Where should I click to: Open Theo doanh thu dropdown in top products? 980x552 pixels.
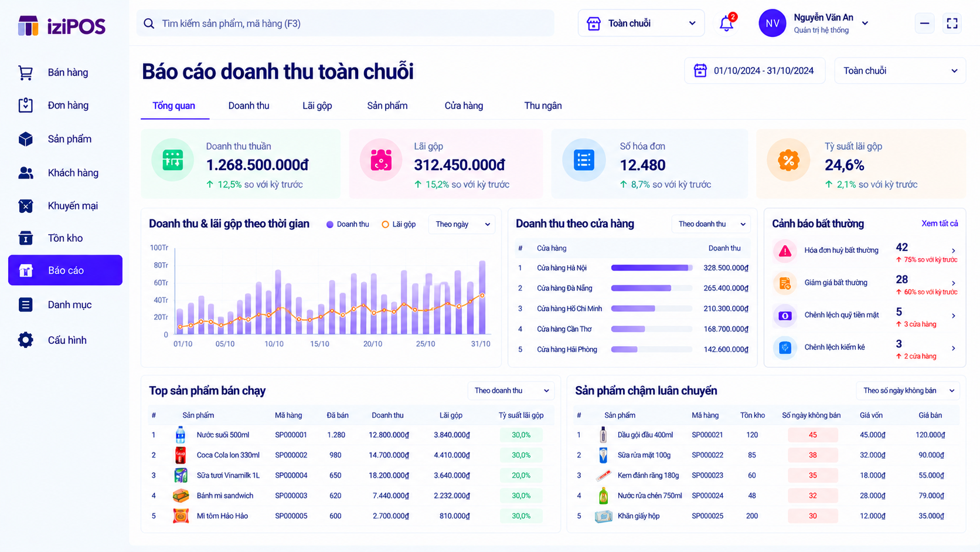[x=511, y=391]
